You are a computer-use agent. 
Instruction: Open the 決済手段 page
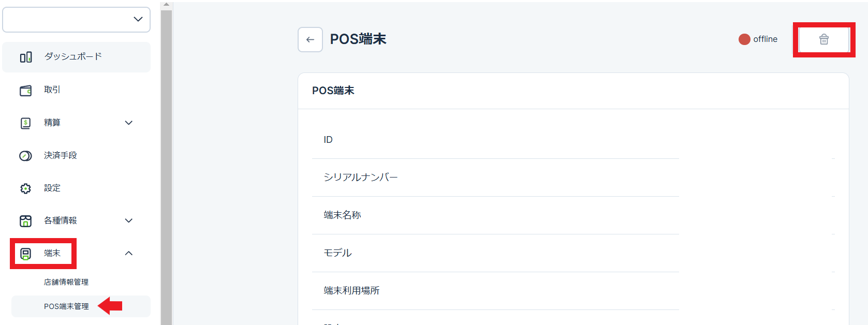point(61,155)
